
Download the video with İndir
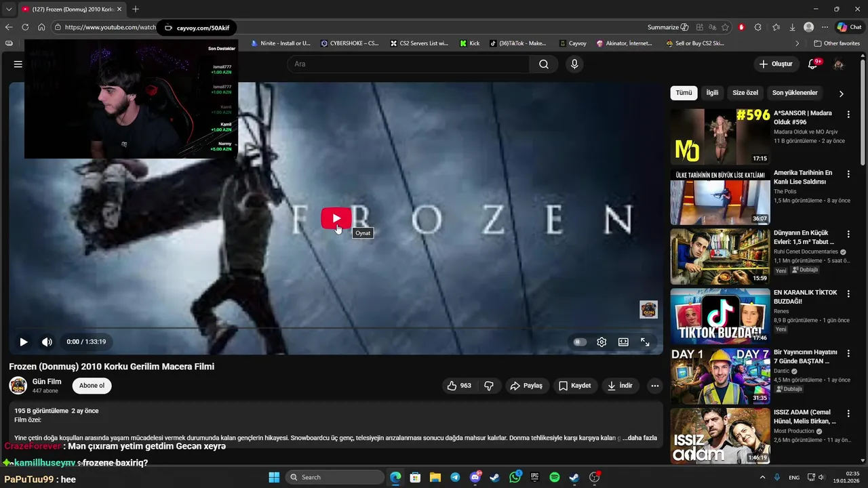(620, 386)
